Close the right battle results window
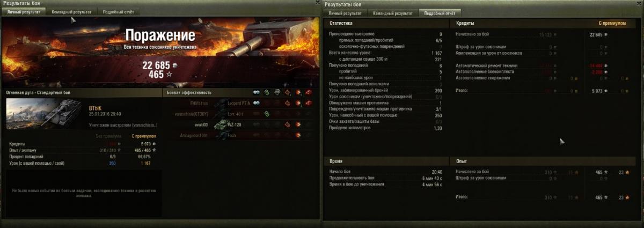The image size is (644, 228). [639, 4]
